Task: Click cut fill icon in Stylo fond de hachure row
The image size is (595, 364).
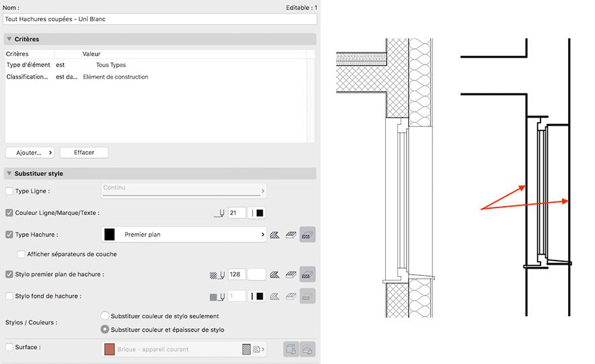Action: pos(307,296)
